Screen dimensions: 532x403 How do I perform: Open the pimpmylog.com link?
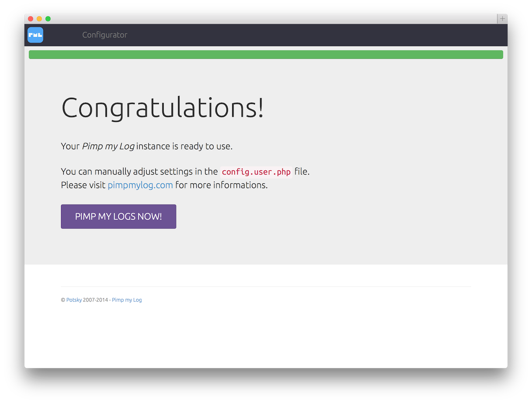point(140,185)
